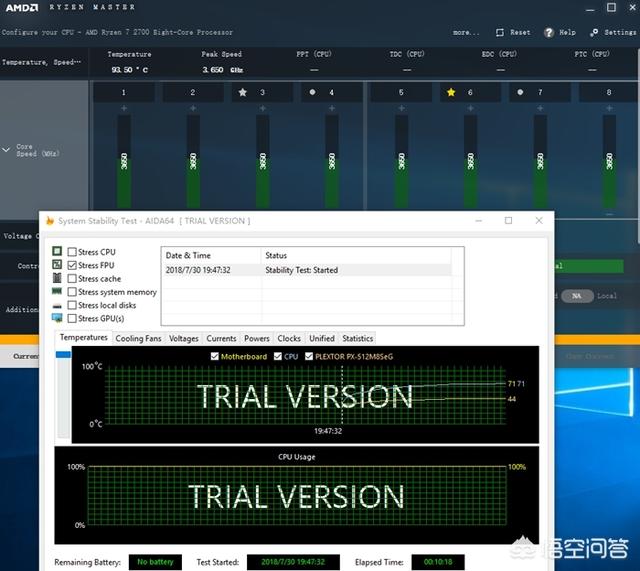The height and width of the screenshot is (571, 640).
Task: Click the core 6 speed bar
Action: [470, 162]
